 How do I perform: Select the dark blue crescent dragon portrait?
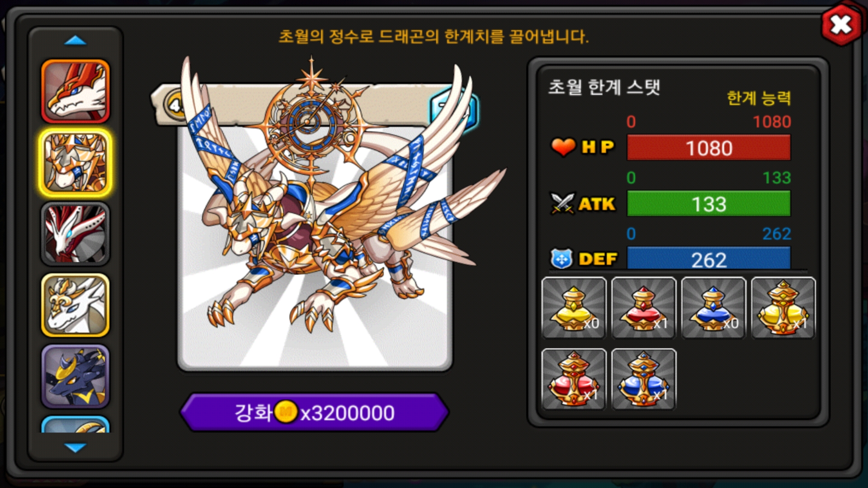[x=75, y=376]
